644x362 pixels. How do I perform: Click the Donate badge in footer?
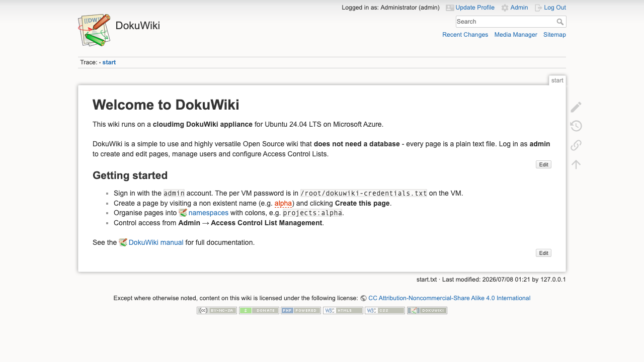click(x=259, y=310)
